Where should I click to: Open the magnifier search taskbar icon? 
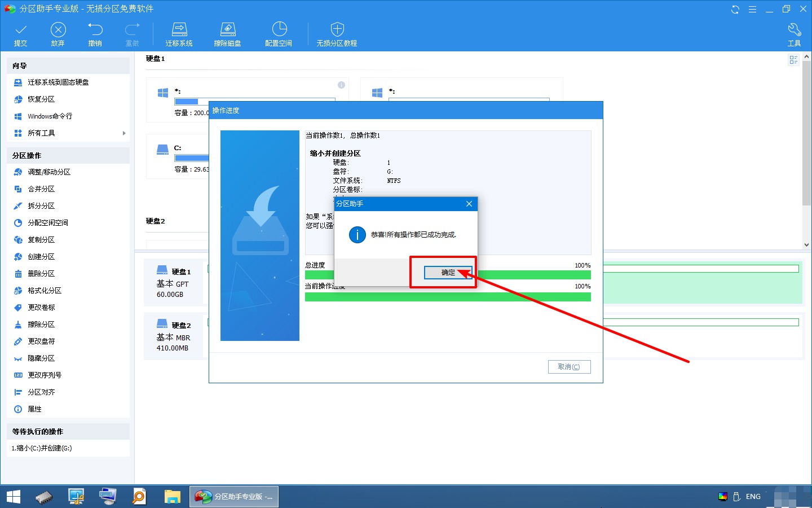[139, 497]
